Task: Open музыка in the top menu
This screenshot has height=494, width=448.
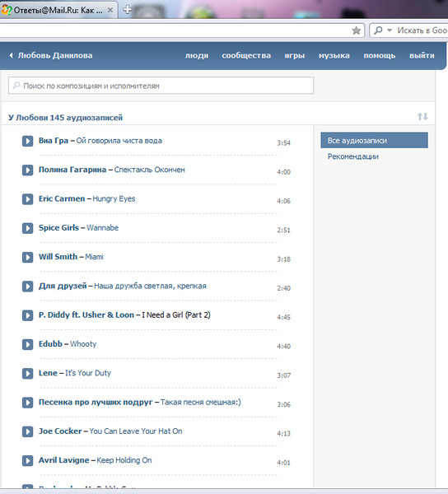Action: click(x=334, y=56)
